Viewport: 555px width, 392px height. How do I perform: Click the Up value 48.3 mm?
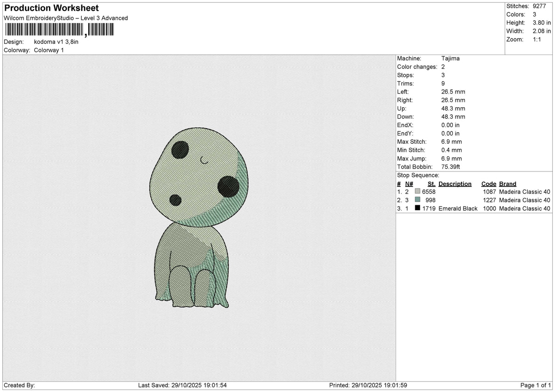[x=453, y=108]
